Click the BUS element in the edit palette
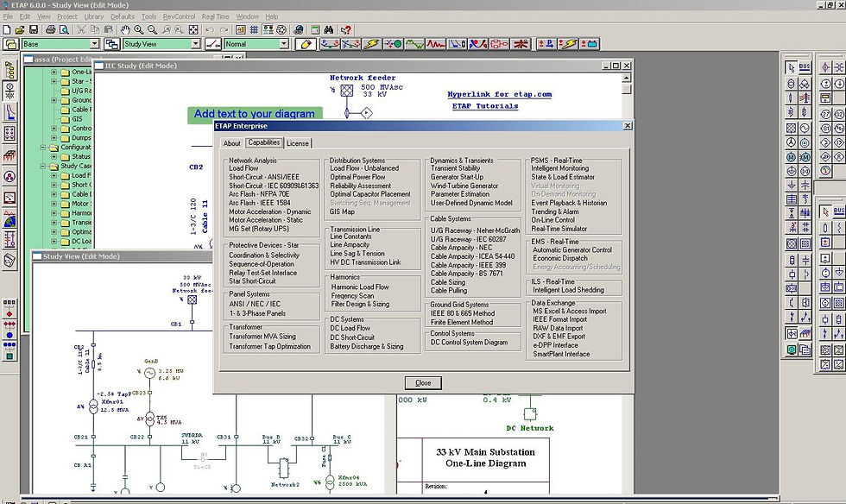 pos(805,67)
